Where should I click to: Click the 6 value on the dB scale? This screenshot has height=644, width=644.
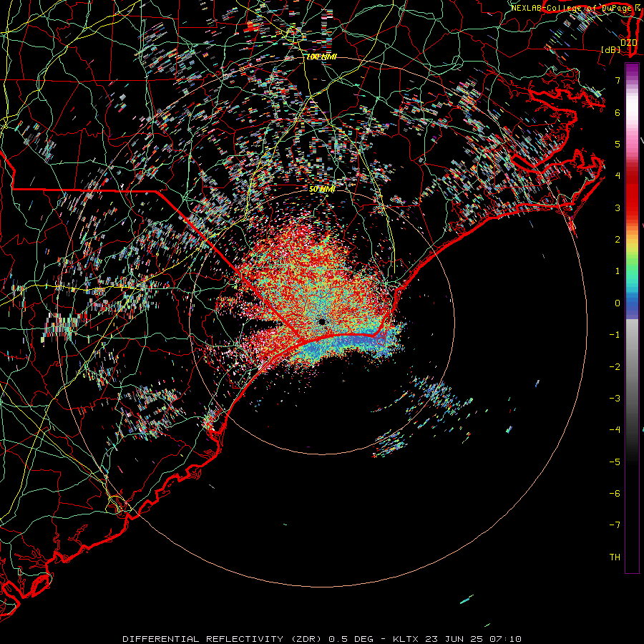tap(618, 112)
